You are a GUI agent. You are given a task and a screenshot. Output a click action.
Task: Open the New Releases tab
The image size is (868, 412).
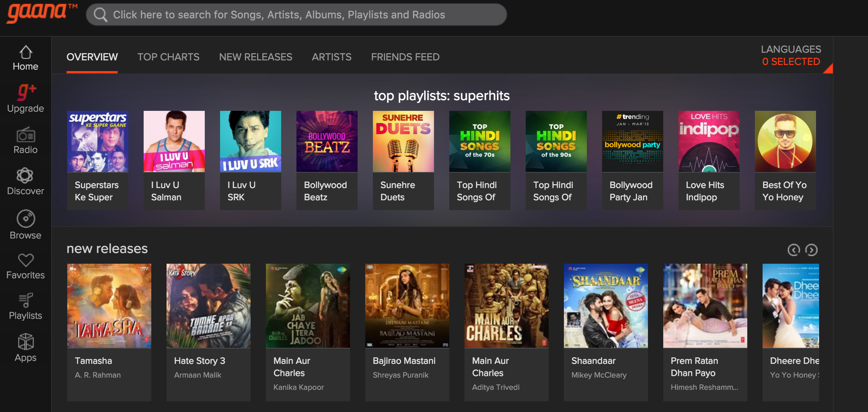pos(255,57)
